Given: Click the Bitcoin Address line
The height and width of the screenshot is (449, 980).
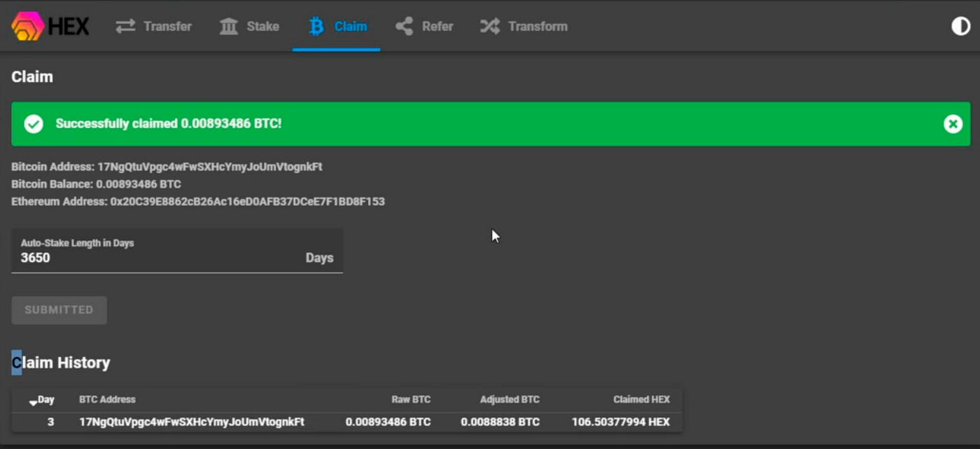Looking at the screenshot, I should click(167, 167).
